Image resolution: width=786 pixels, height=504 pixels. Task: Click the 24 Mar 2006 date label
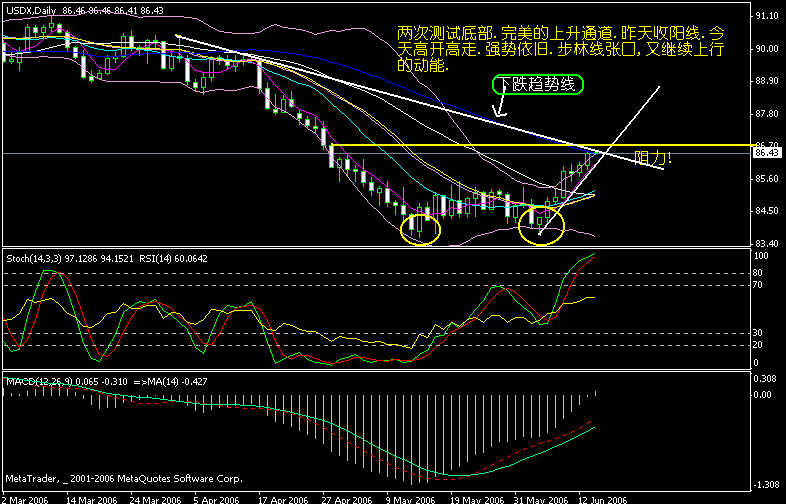point(155,499)
